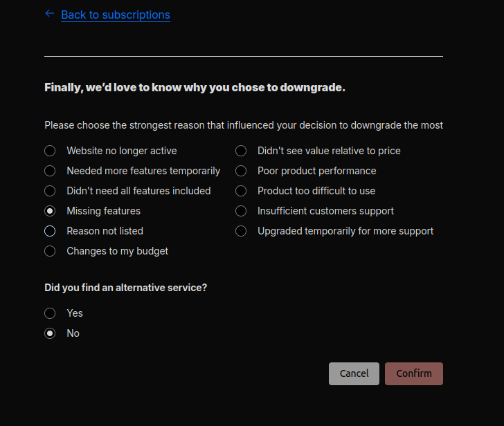Click 'Did you find an alternative service?' heading

tap(125, 288)
